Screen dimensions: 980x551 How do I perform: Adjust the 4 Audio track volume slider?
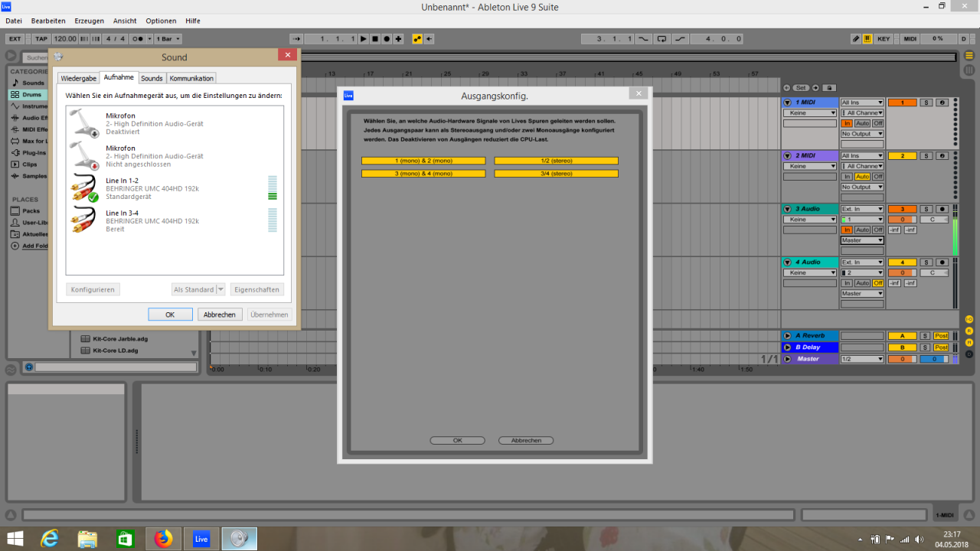[902, 272]
